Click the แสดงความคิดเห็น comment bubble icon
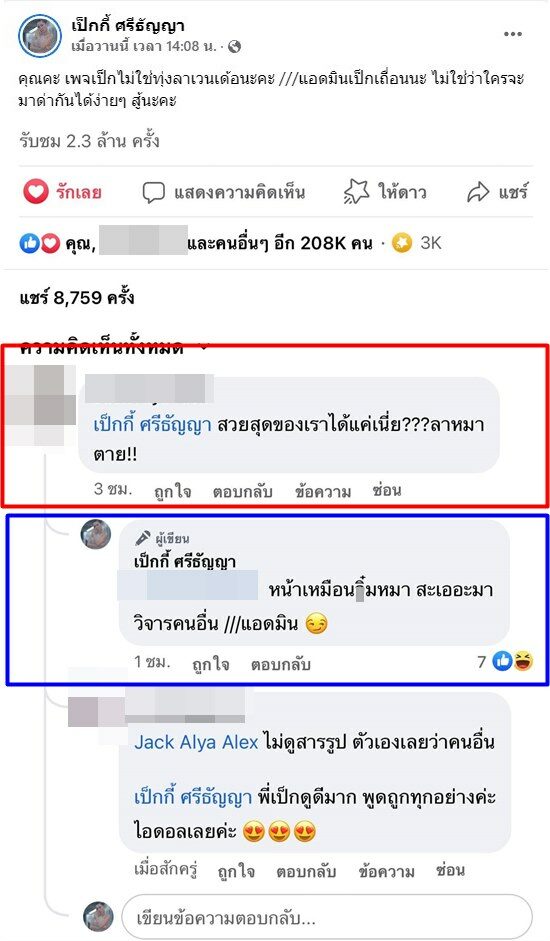 153,193
